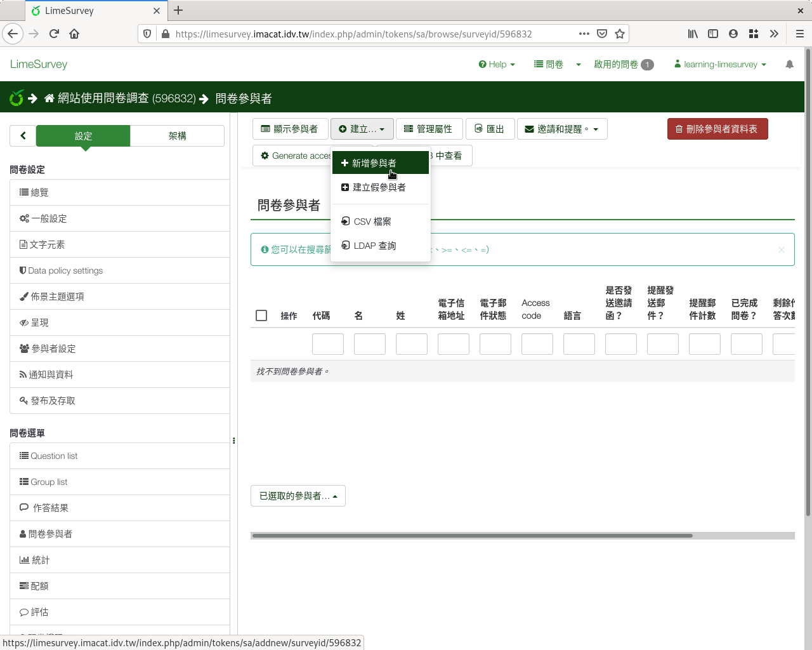This screenshot has height=650, width=812.
Task: Click the browser URL address bar
Action: click(x=374, y=34)
